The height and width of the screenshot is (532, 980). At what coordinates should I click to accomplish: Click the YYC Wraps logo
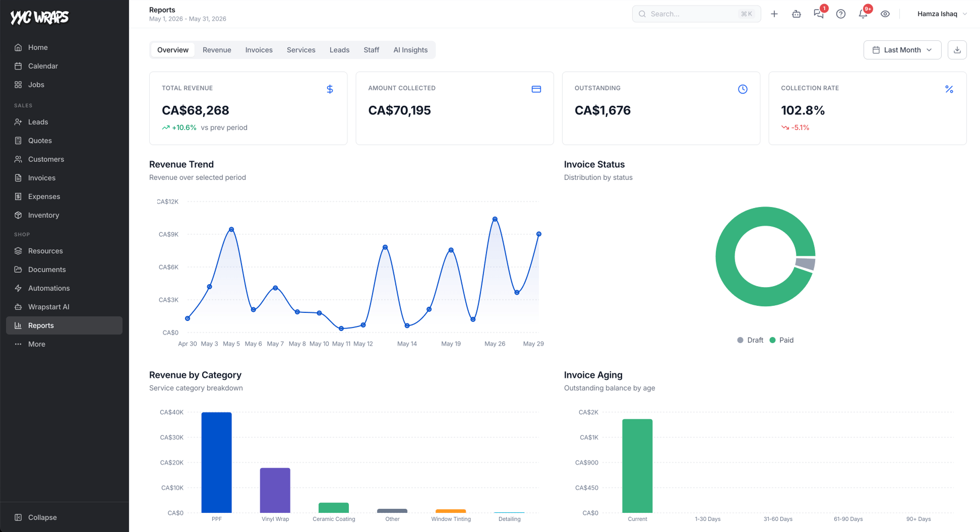(x=39, y=18)
